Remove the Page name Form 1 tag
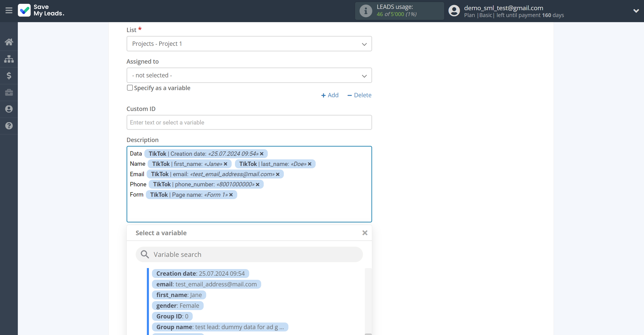 pos(231,195)
